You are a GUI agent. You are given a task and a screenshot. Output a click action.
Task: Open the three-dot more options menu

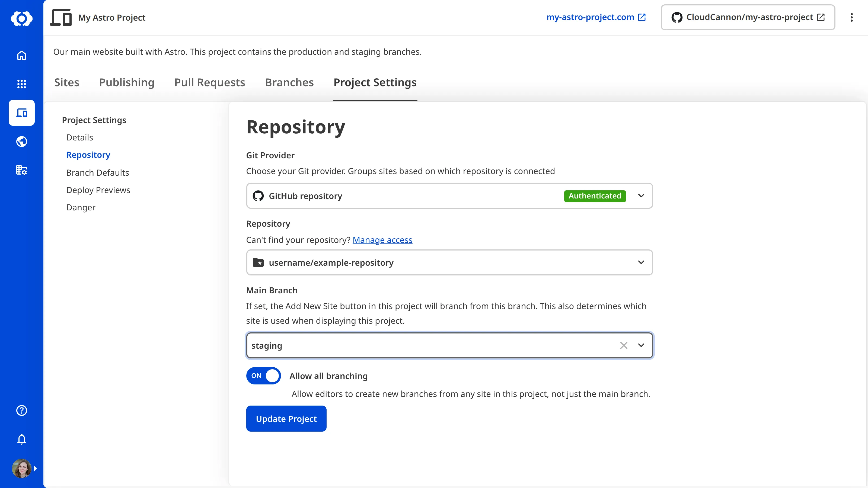(851, 18)
